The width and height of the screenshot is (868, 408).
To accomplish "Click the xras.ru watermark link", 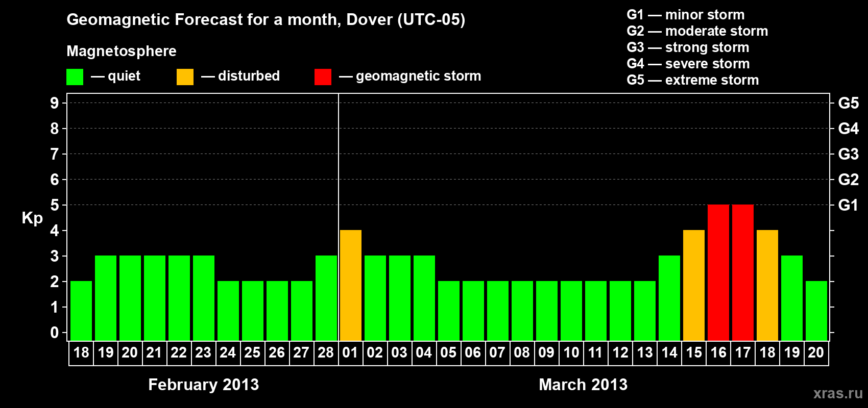I will [x=838, y=393].
